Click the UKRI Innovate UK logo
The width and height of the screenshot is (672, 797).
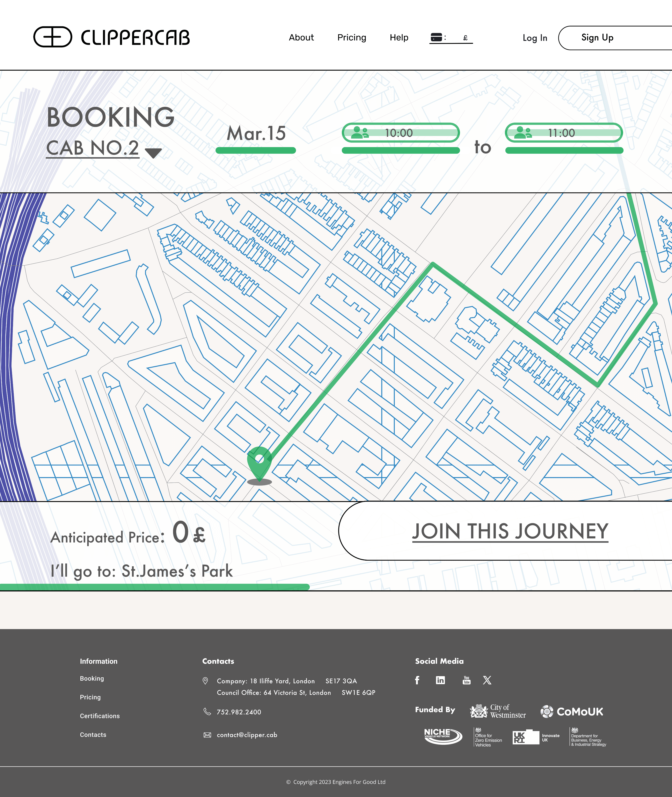click(x=536, y=737)
